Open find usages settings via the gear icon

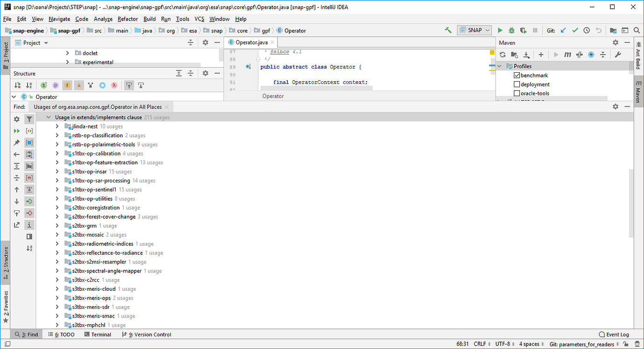click(16, 119)
